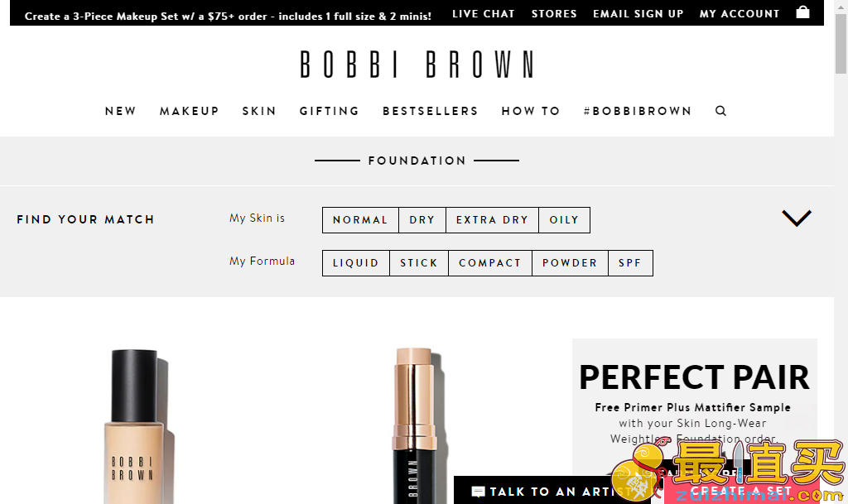Select the Extra Dry skin filter

click(x=492, y=220)
